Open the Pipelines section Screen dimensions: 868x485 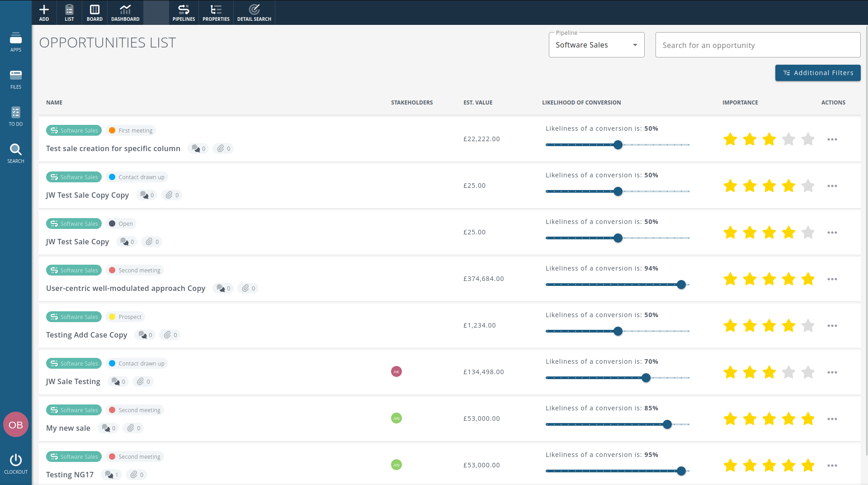pyautogui.click(x=184, y=12)
